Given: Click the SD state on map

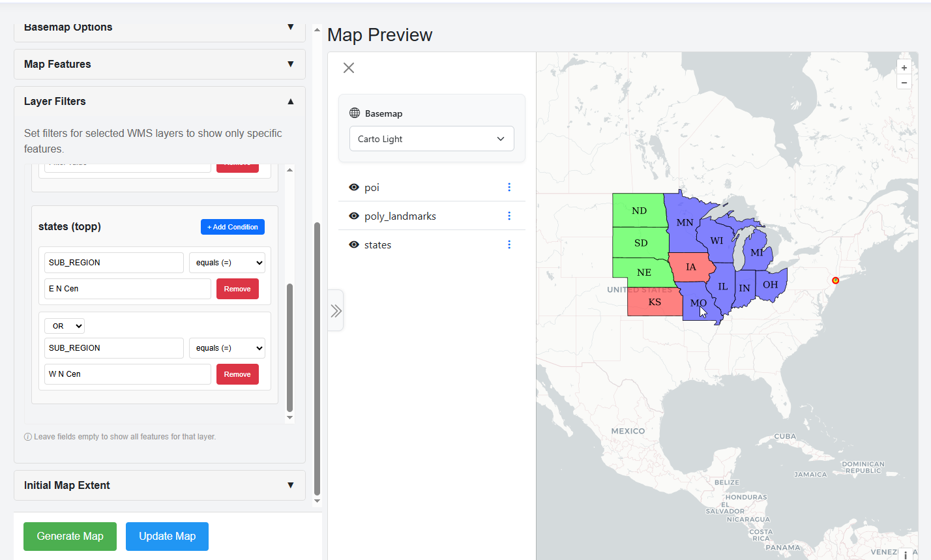Looking at the screenshot, I should 641,243.
